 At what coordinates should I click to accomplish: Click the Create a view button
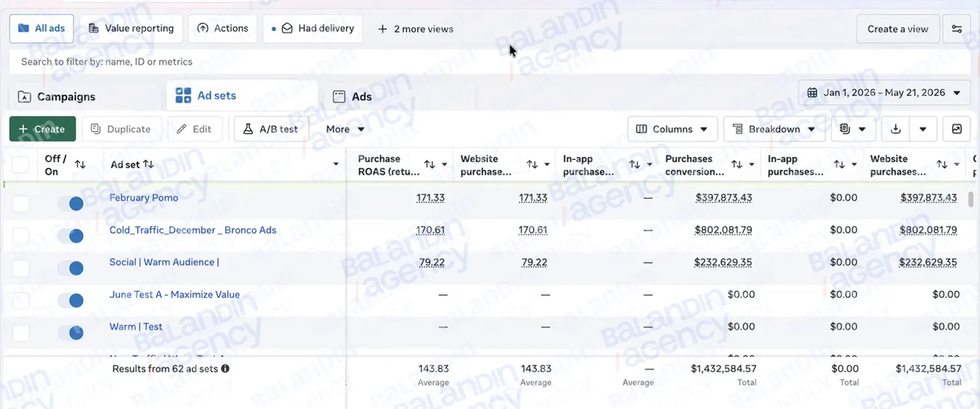(898, 29)
